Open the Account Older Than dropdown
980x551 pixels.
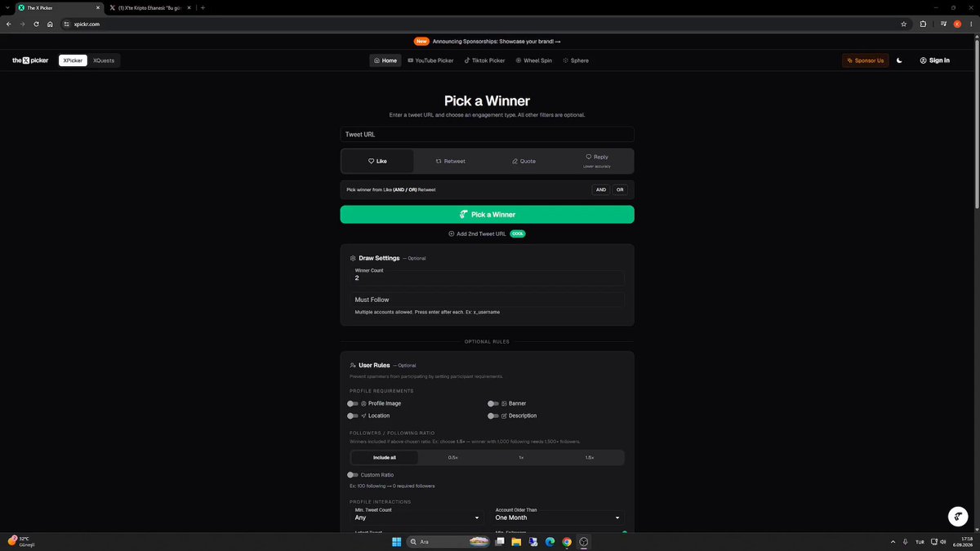coord(558,517)
